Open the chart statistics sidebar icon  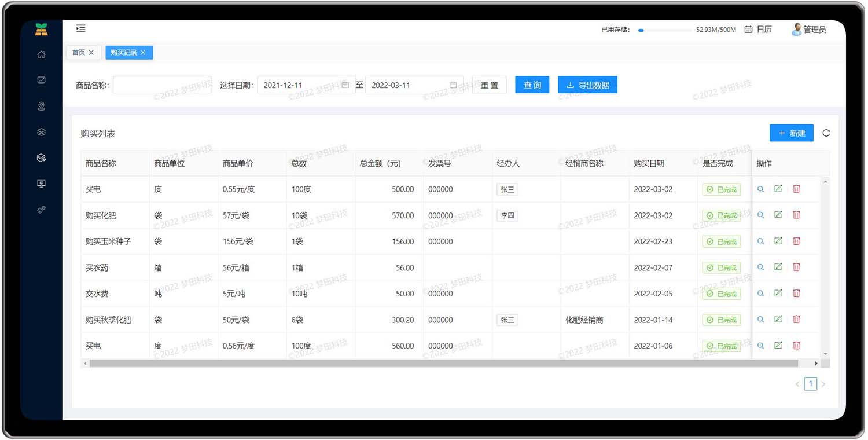41,80
